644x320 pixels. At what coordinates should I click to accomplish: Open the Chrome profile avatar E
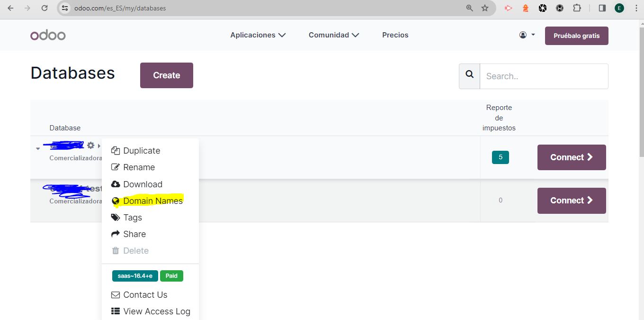(619, 8)
